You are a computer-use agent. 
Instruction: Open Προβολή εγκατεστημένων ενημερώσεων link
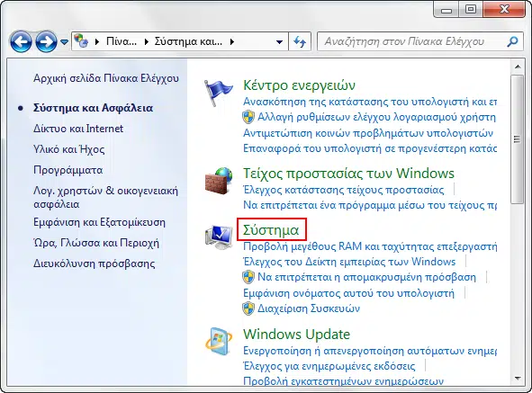coord(343,380)
